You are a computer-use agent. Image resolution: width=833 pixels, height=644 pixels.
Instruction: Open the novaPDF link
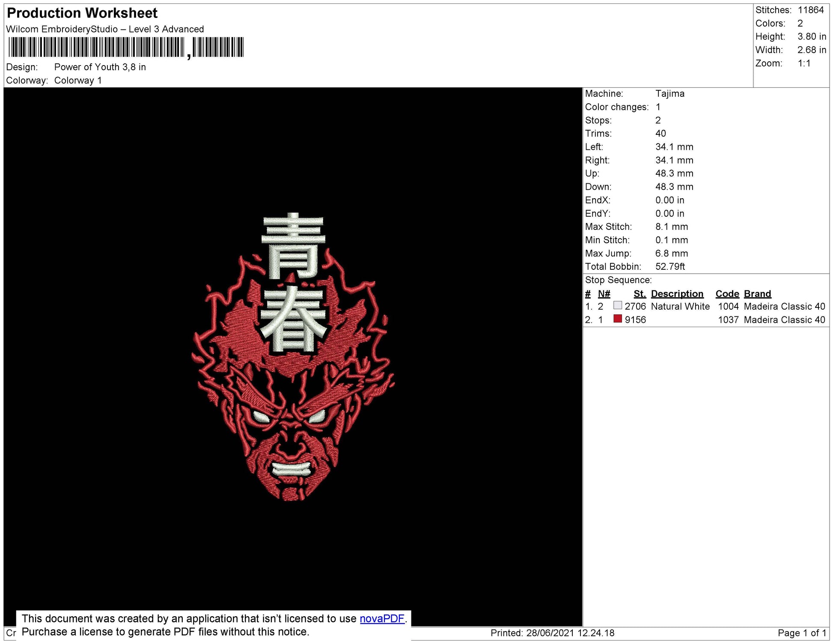click(x=382, y=618)
